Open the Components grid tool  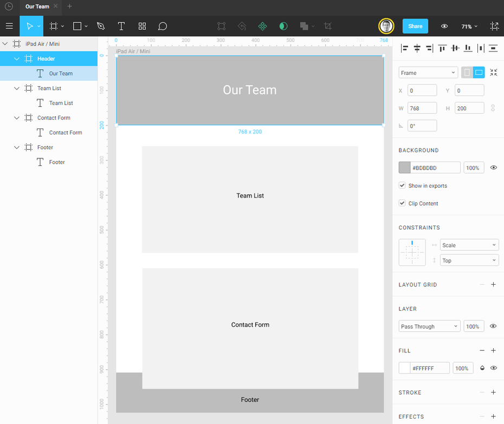point(142,26)
